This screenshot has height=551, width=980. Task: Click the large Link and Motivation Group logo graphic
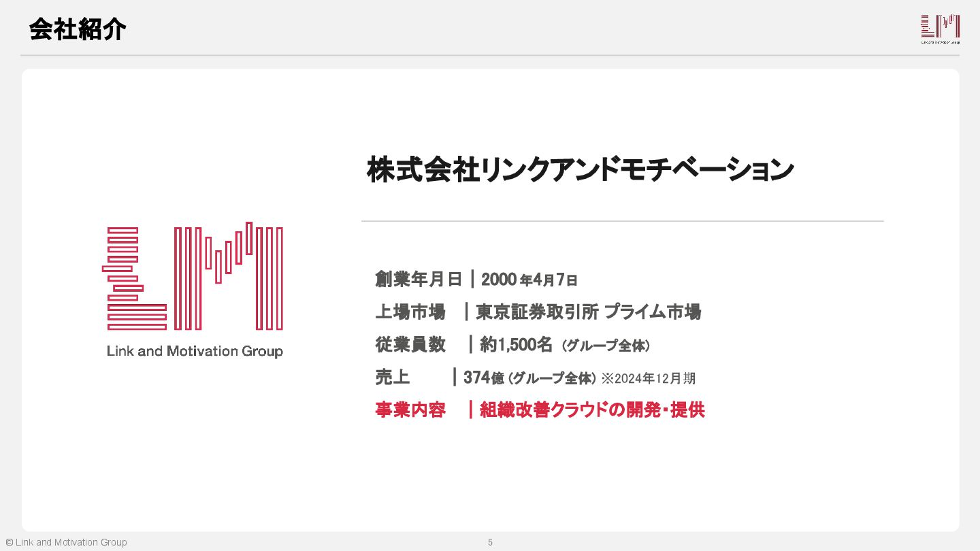193,276
